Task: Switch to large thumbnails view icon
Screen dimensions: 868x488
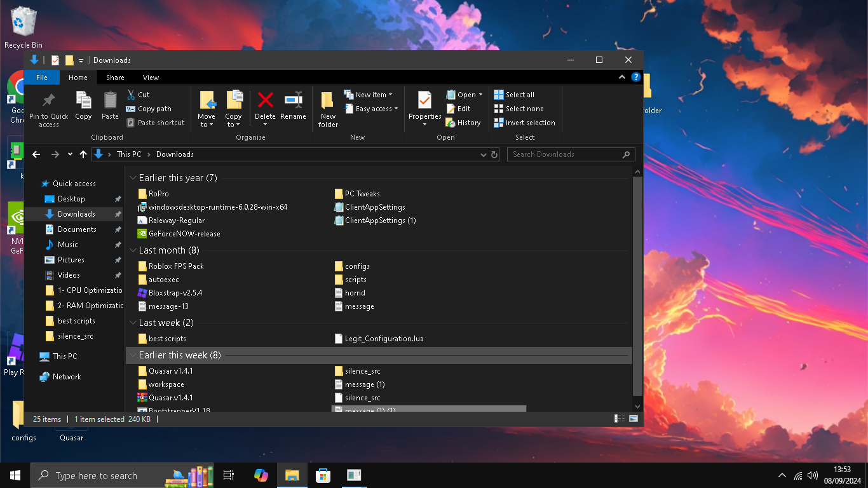Action: [x=634, y=419]
